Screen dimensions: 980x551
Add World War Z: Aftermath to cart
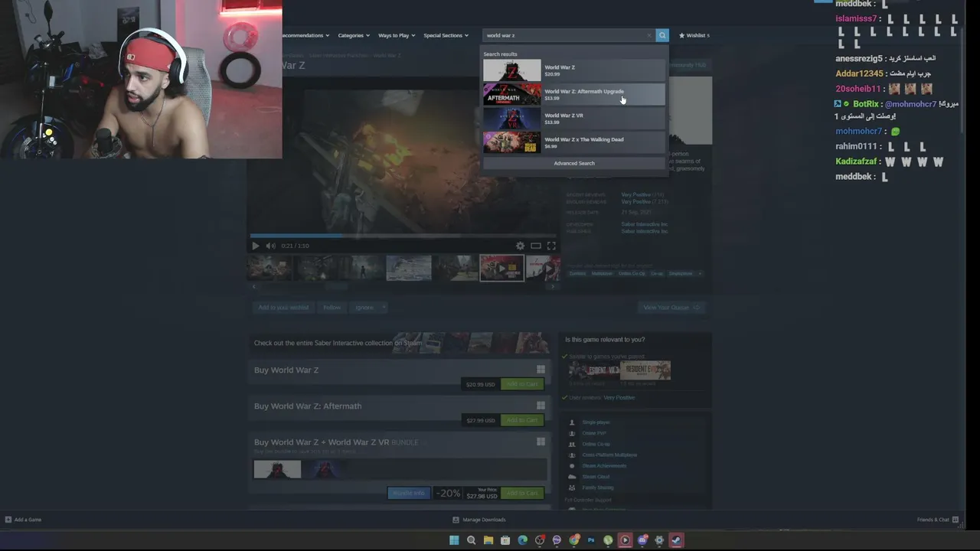coord(521,420)
